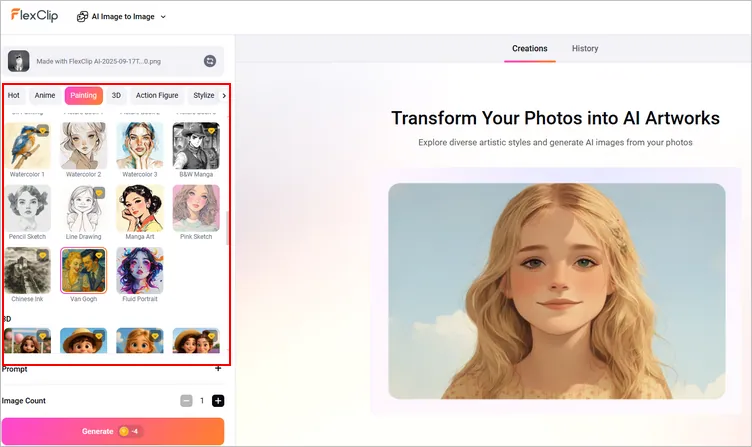Choose the Line Drawing style
This screenshot has height=447, width=752.
coord(83,208)
